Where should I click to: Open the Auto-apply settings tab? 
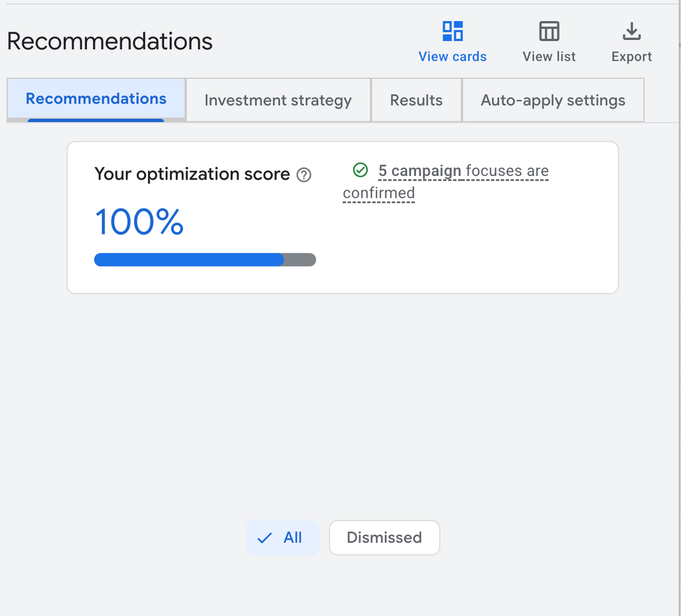pos(553,100)
